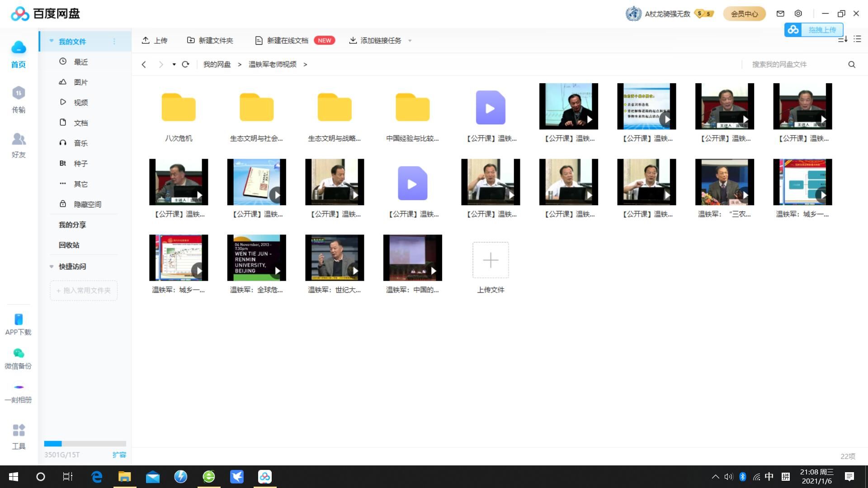868x488 pixels.
Task: Open the mail message icon in title bar
Action: click(x=780, y=14)
